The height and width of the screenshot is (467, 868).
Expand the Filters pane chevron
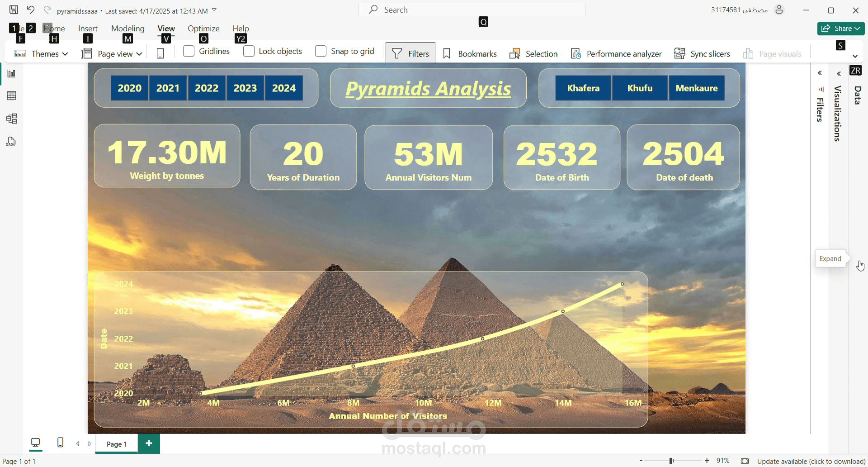820,73
